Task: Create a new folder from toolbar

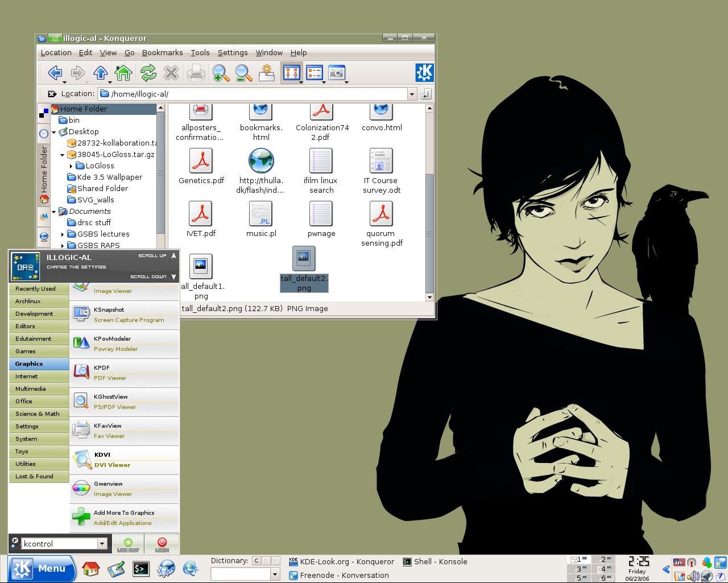Action: pyautogui.click(x=266, y=73)
